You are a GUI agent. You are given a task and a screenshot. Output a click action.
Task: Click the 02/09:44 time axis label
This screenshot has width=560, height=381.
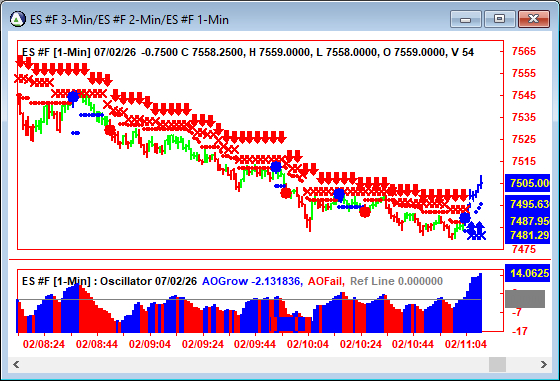(x=255, y=344)
